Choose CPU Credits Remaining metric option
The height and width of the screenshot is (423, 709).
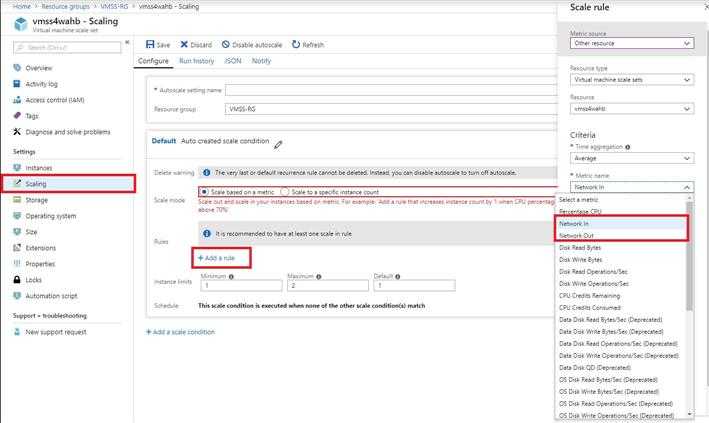(x=621, y=295)
